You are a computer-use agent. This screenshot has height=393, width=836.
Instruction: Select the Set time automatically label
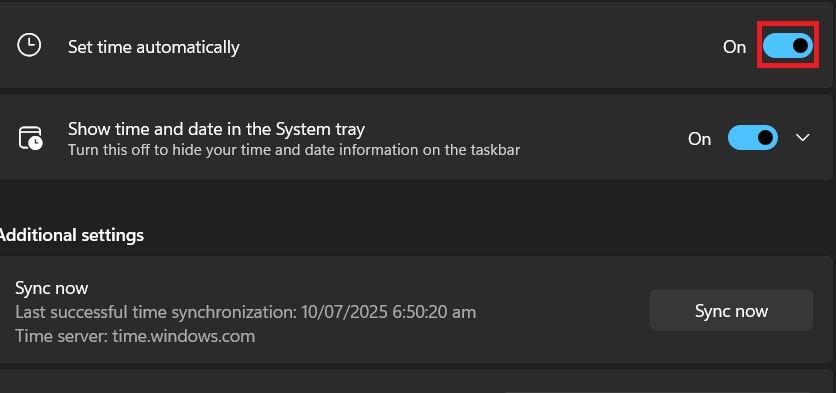[x=154, y=47]
